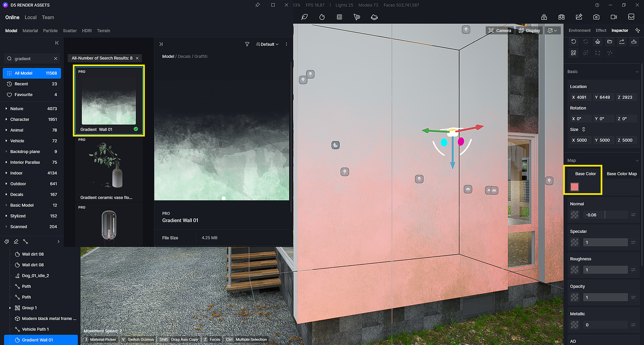Open the video recording icon

(x=614, y=17)
